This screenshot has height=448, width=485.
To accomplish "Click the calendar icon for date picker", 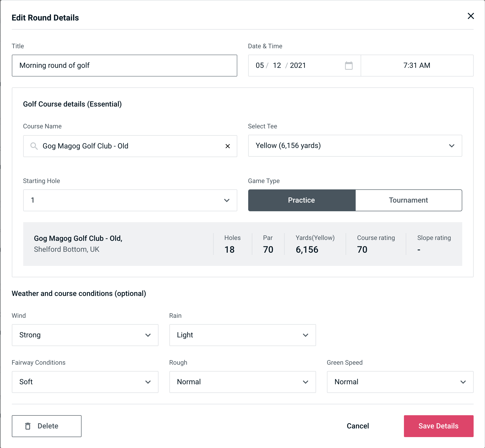I will point(349,66).
